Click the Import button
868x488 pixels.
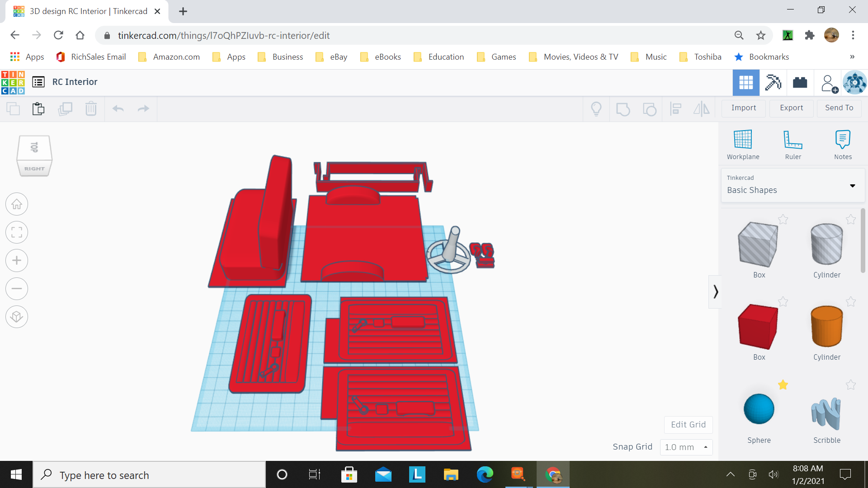pos(743,108)
